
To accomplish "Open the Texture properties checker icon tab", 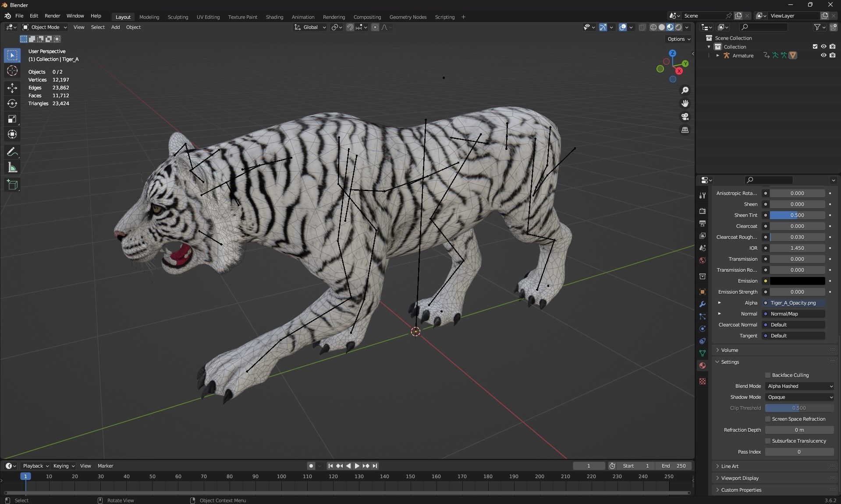I will [703, 381].
